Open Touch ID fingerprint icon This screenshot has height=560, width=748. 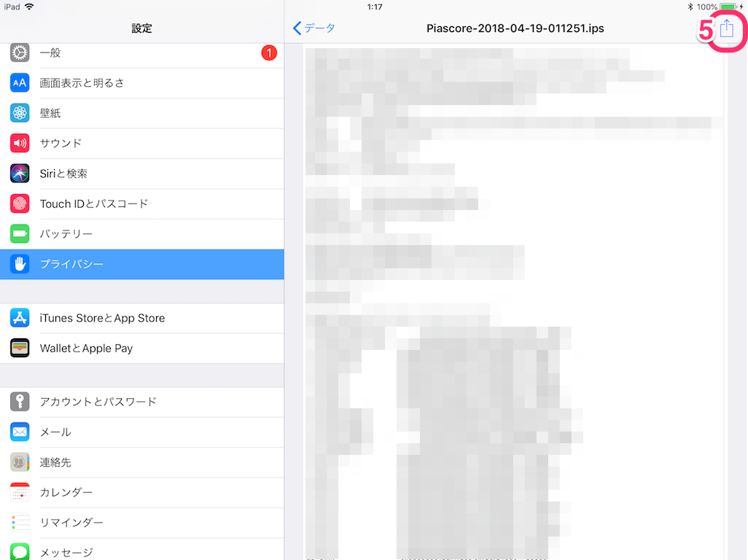pos(20,203)
